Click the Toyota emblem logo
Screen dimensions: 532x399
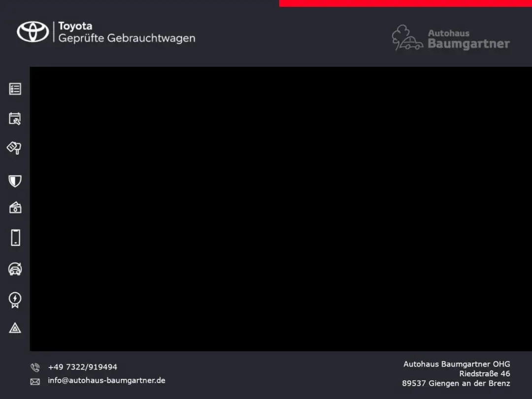33,32
